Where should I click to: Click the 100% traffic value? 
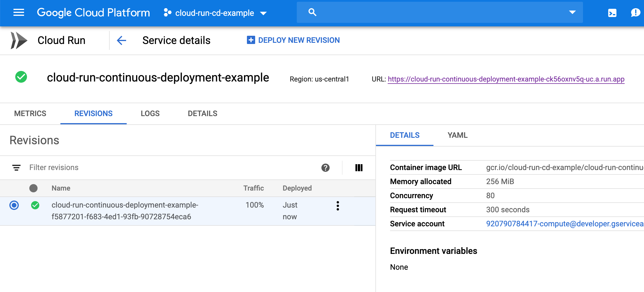(255, 205)
